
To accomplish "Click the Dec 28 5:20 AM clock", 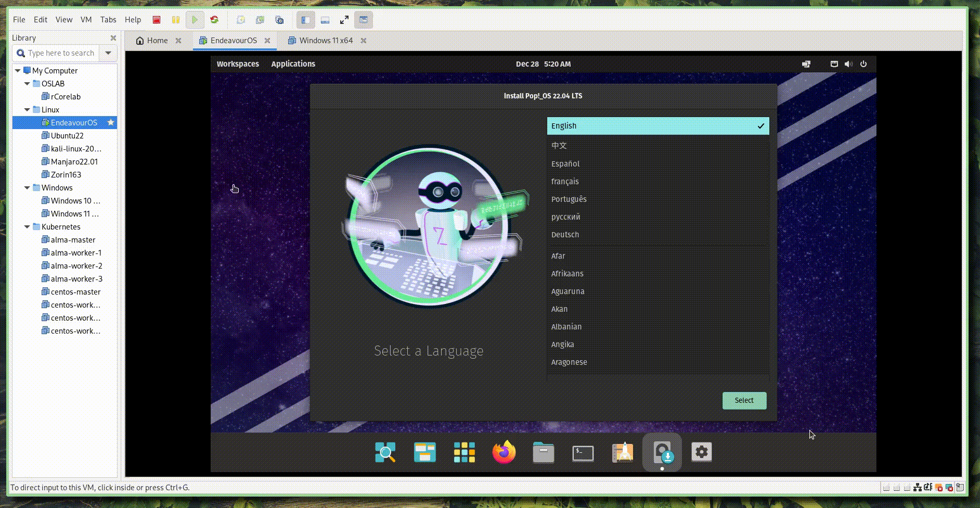I will (543, 64).
